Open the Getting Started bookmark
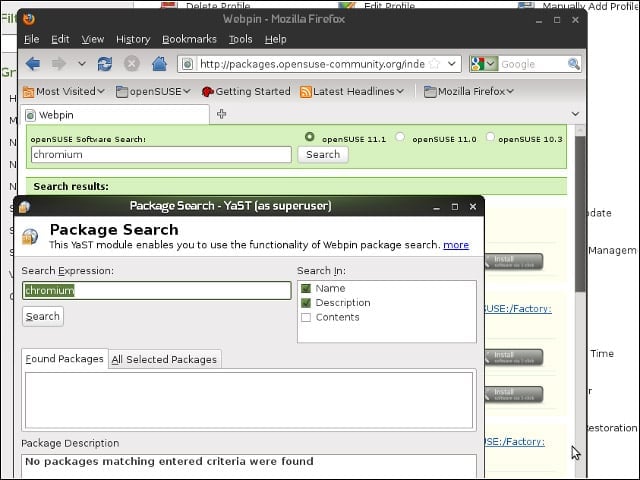The height and width of the screenshot is (480, 640). point(246,91)
